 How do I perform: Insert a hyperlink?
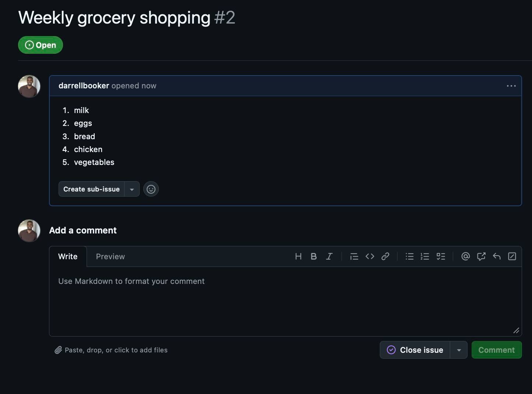(x=385, y=256)
